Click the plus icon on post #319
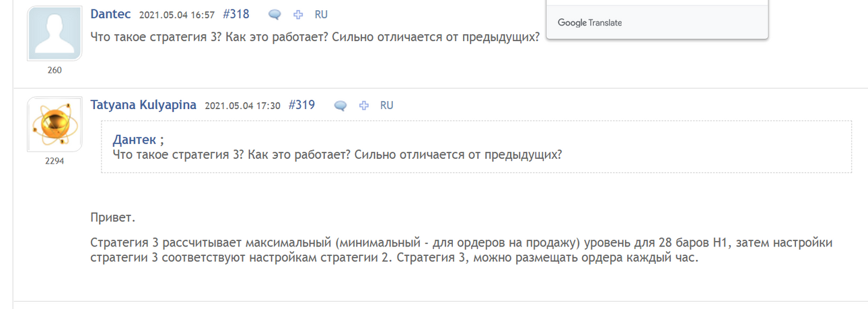Screen dimensions: 868x309 (x=364, y=106)
